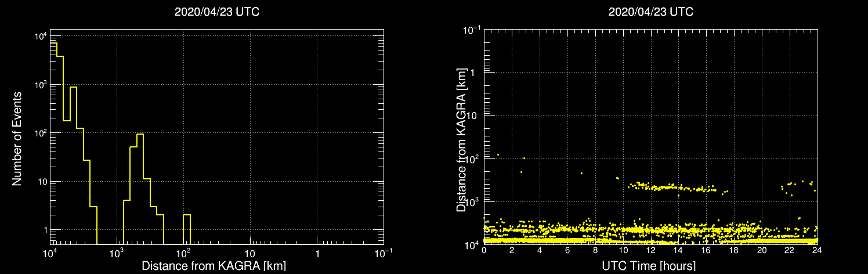Click the tallest histogram bin at 10^4 km
868x274 pixels.
click(53, 143)
